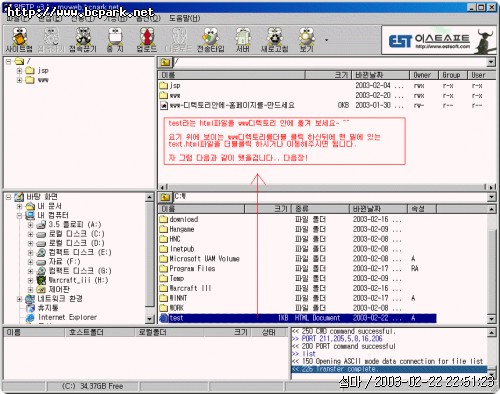Click the ESTsoft banner logo
This screenshot has width=500, height=394.
438,41
